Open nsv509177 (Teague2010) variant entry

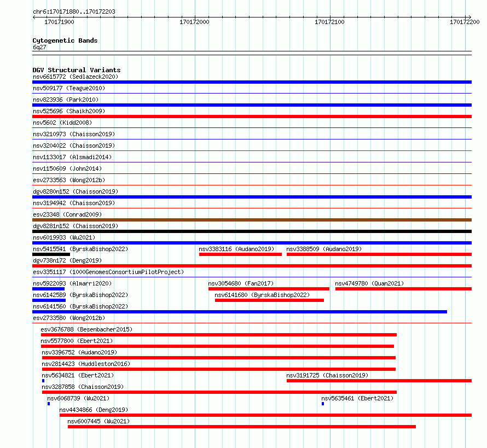coord(69,88)
